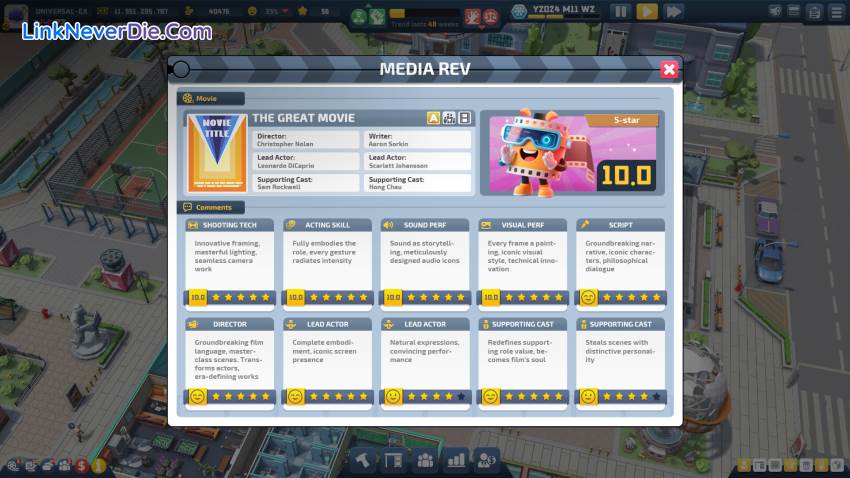Select the Movie section tab
Screen dimensions: 850x478
click(211, 99)
